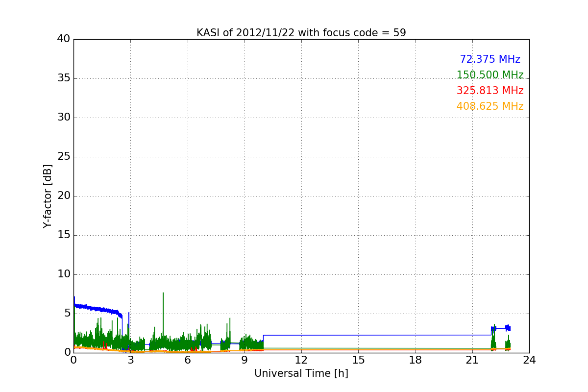Click the blue noisy trace near 6 dB
Viewport: 588px width, 392px height.
pyautogui.click(x=98, y=310)
